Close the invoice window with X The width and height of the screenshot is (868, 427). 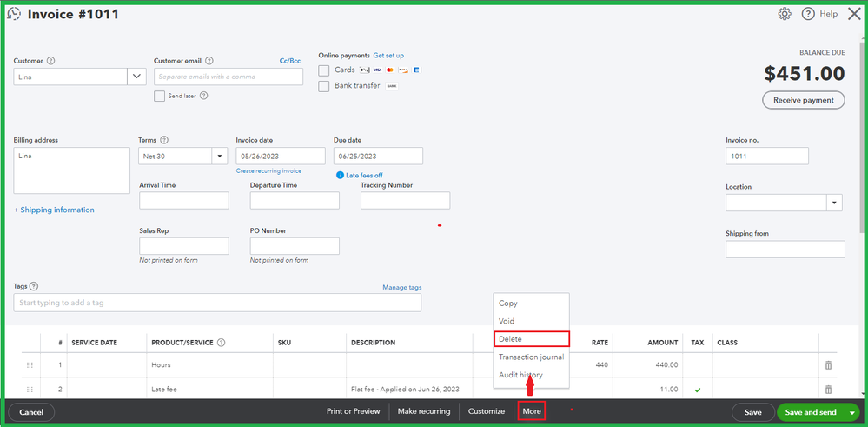(853, 14)
